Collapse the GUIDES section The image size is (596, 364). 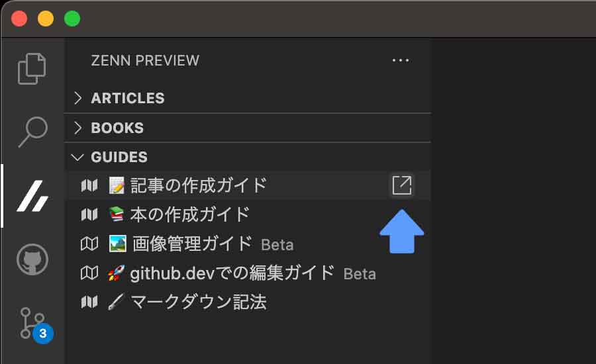coord(248,157)
